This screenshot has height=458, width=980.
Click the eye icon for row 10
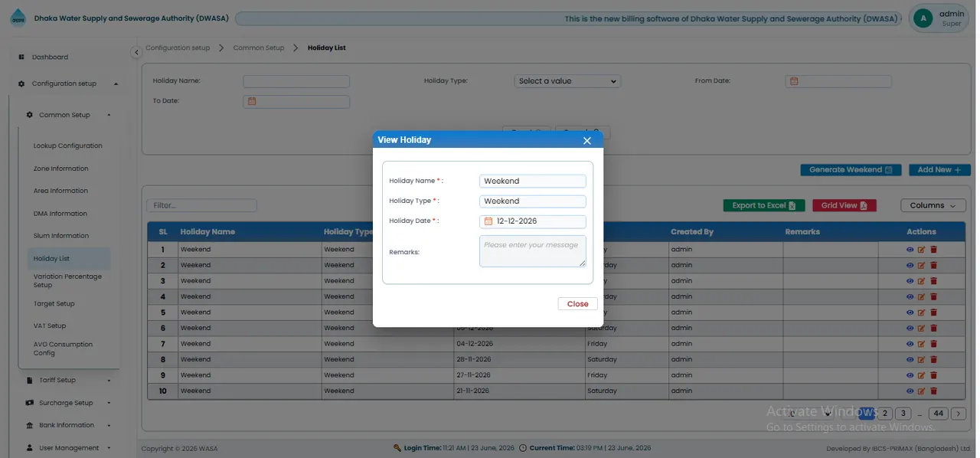click(910, 391)
